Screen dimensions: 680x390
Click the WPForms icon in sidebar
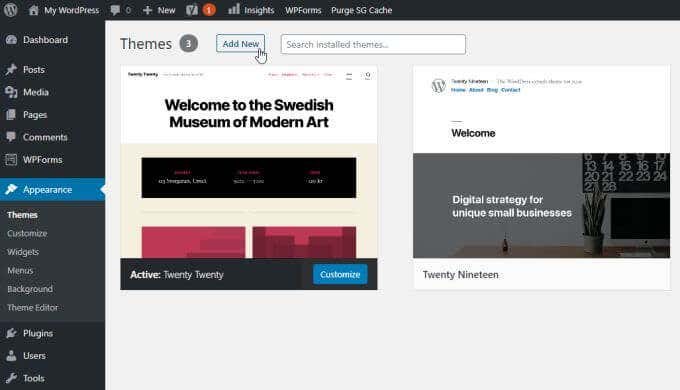tap(11, 160)
